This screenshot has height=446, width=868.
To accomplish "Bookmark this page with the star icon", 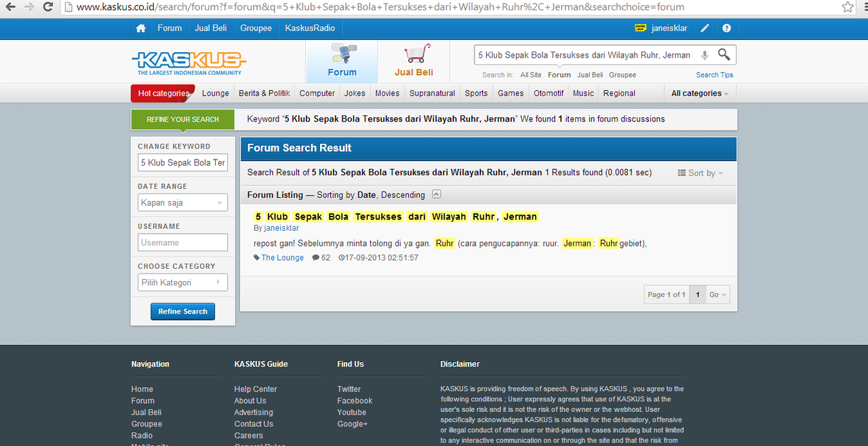I will 848,7.
